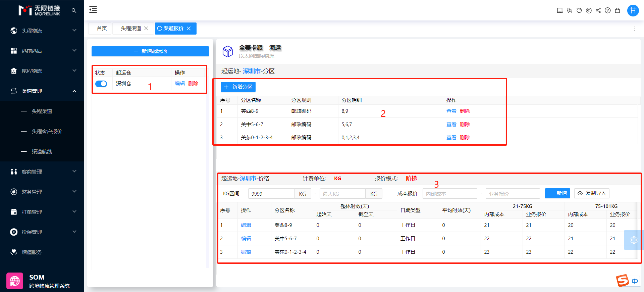
Task: Expand the 财务管理 menu chevron
Action: (74, 191)
